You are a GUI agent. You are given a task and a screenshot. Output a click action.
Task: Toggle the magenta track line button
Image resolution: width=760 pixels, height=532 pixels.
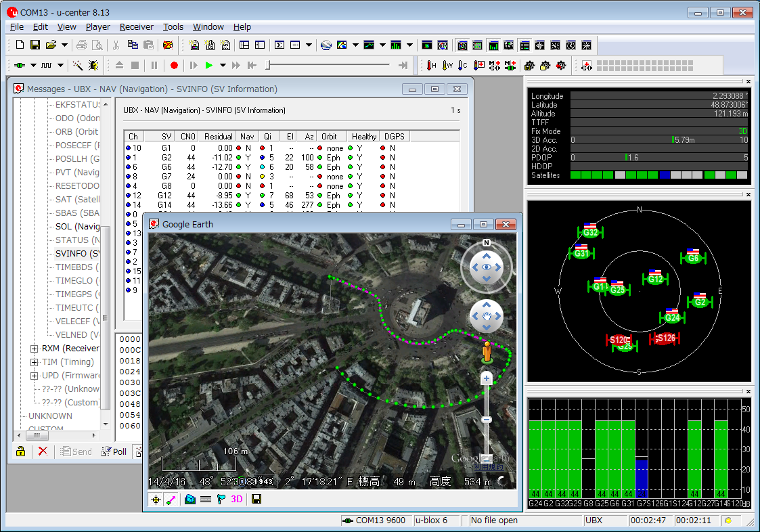pyautogui.click(x=171, y=500)
